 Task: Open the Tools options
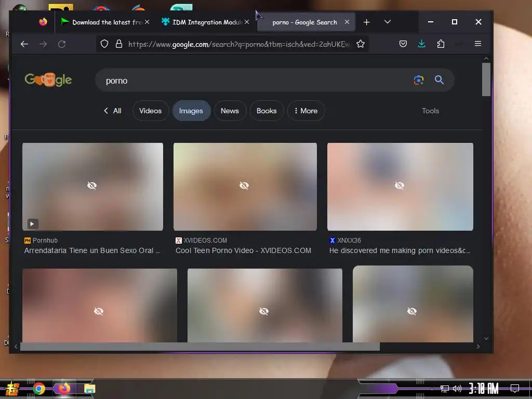430,111
